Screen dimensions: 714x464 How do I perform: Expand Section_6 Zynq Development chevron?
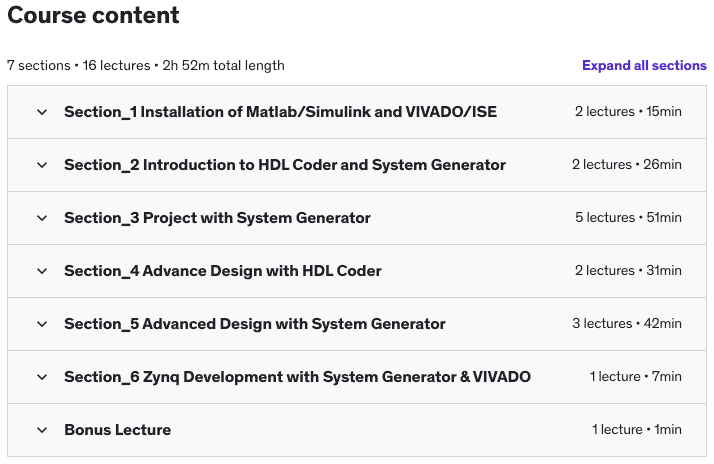42,377
